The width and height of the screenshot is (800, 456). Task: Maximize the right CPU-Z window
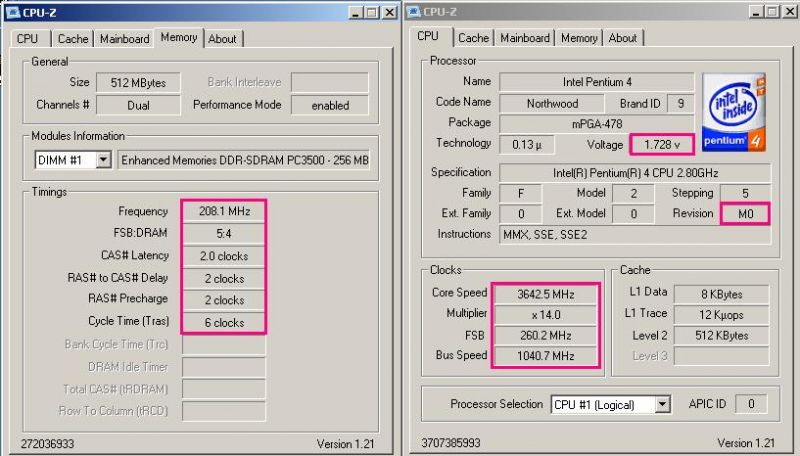click(x=773, y=12)
